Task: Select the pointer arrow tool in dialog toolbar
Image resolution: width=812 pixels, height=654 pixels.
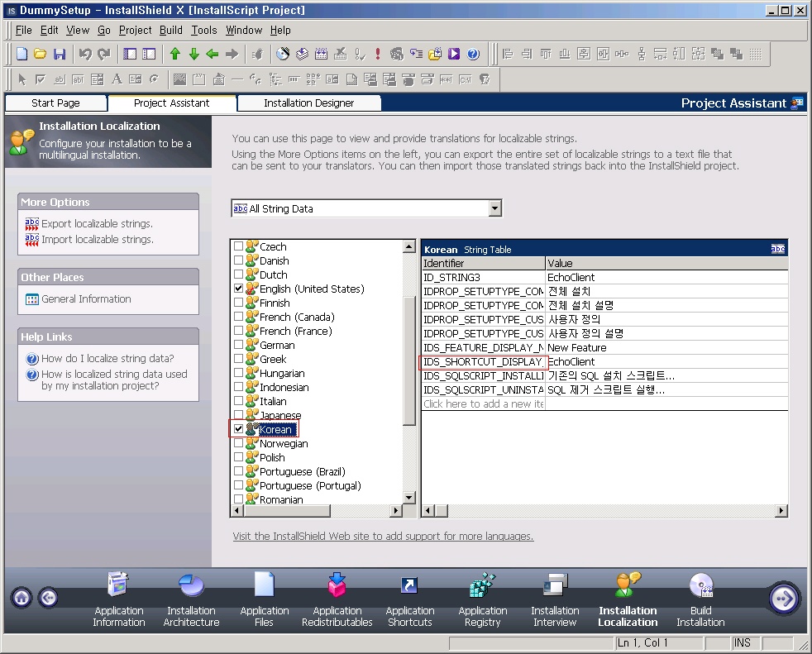Action: [21, 79]
